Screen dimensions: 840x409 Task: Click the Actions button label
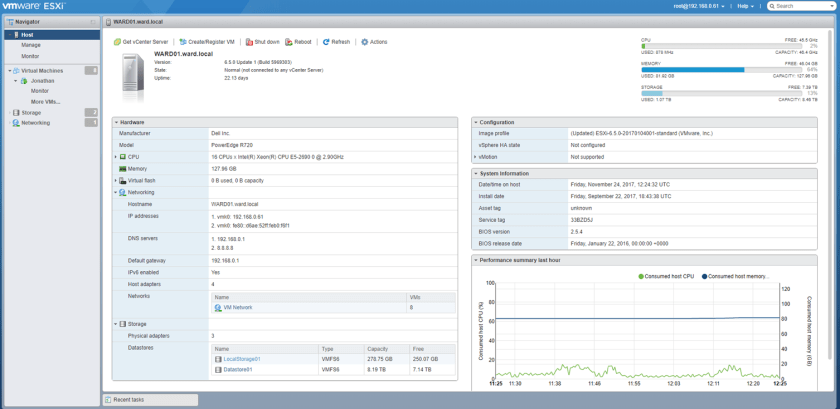(x=379, y=42)
